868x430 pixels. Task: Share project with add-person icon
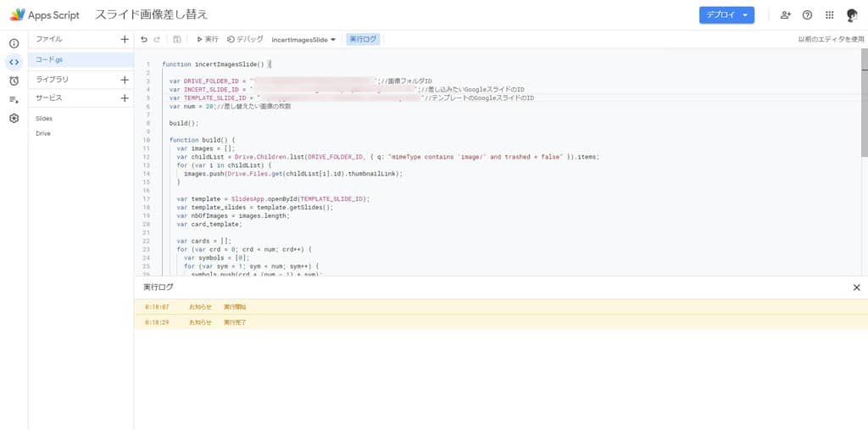click(x=786, y=15)
